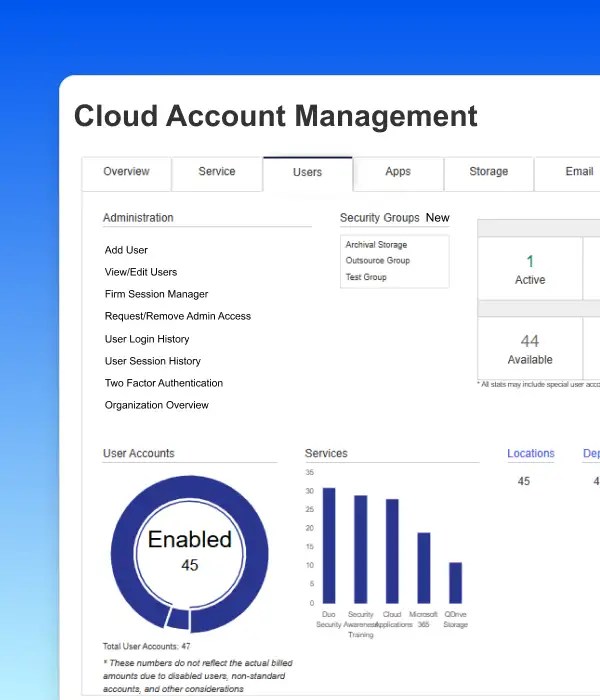
Task: Click the QDrive Storage bar
Action: tap(455, 583)
